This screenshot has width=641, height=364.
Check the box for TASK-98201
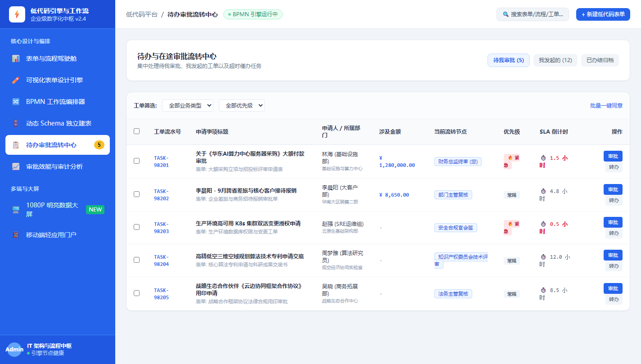137,161
